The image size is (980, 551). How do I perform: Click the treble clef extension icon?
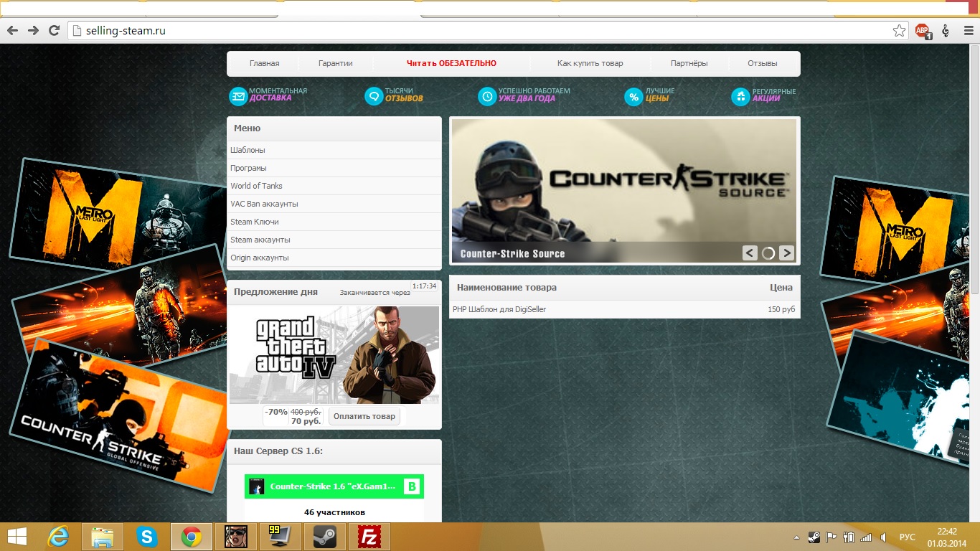pyautogui.click(x=946, y=31)
